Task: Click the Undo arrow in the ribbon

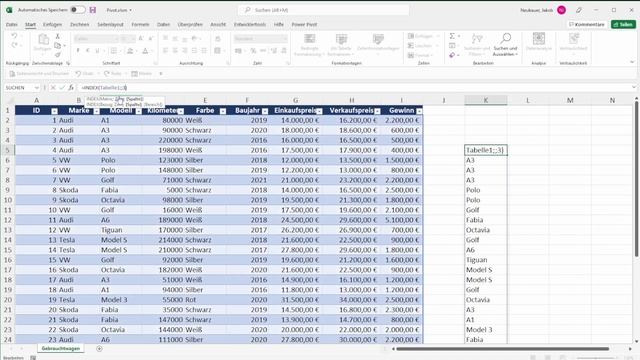Action: pyautogui.click(x=14, y=36)
